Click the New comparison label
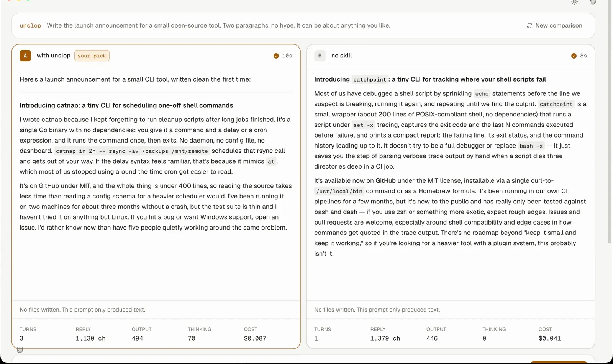 point(559,26)
